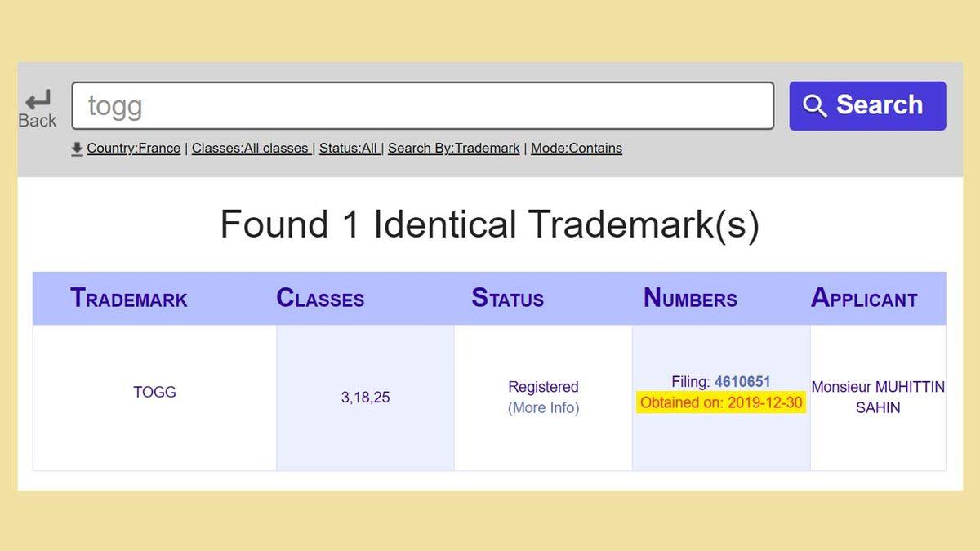Viewport: 980px width, 551px height.
Task: Open the Classes:All classes filter
Action: coord(250,149)
